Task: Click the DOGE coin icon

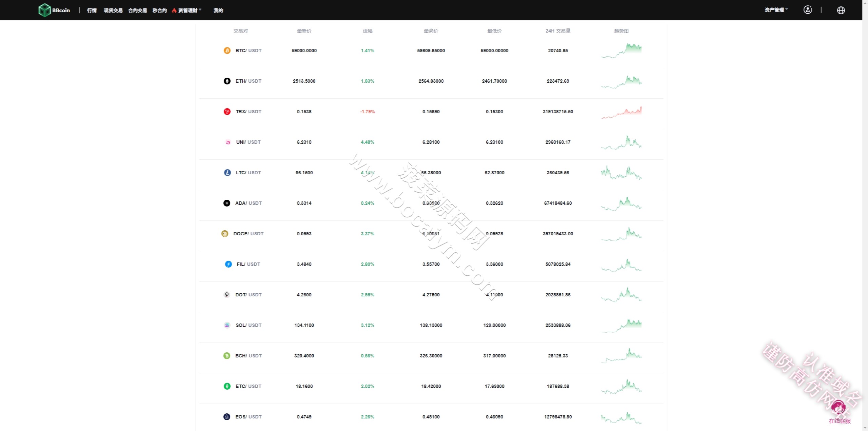Action: click(224, 234)
